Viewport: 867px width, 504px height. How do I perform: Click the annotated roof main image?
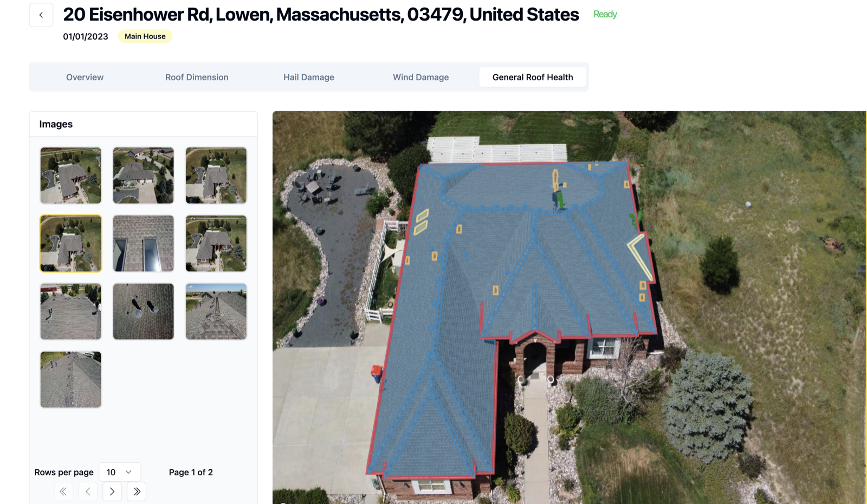click(569, 307)
